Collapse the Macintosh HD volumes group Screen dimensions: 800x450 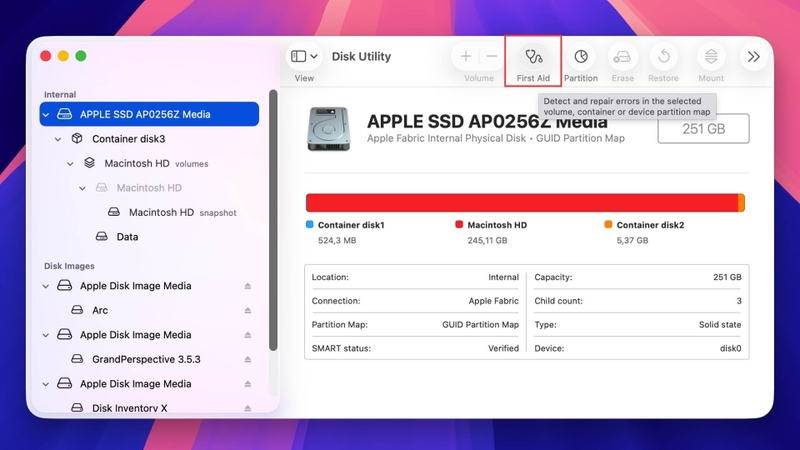(x=70, y=164)
